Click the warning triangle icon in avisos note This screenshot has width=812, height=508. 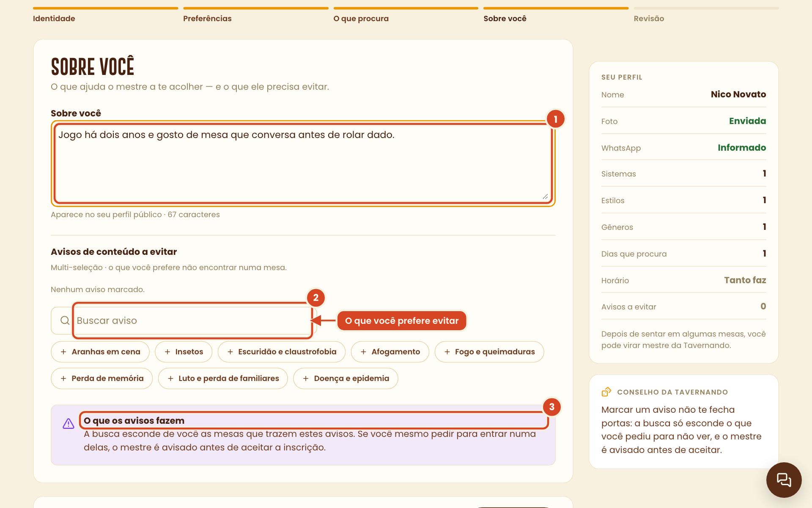pos(69,423)
